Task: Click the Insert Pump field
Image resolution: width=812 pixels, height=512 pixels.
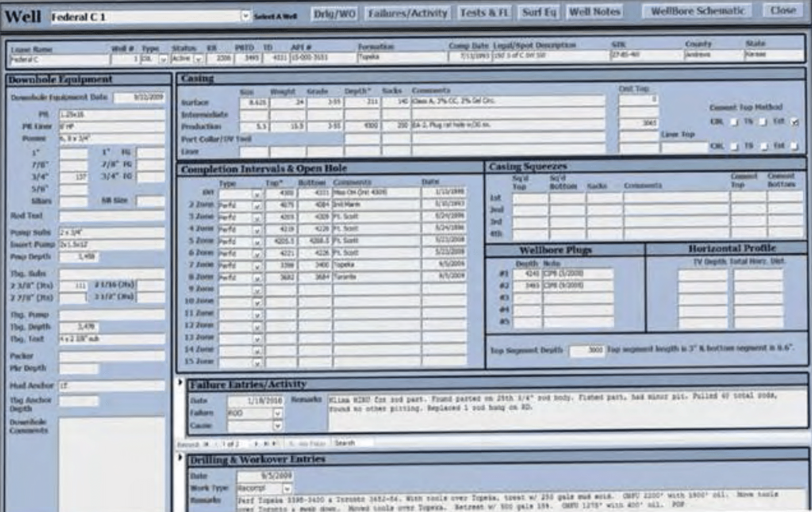Action: pos(112,245)
